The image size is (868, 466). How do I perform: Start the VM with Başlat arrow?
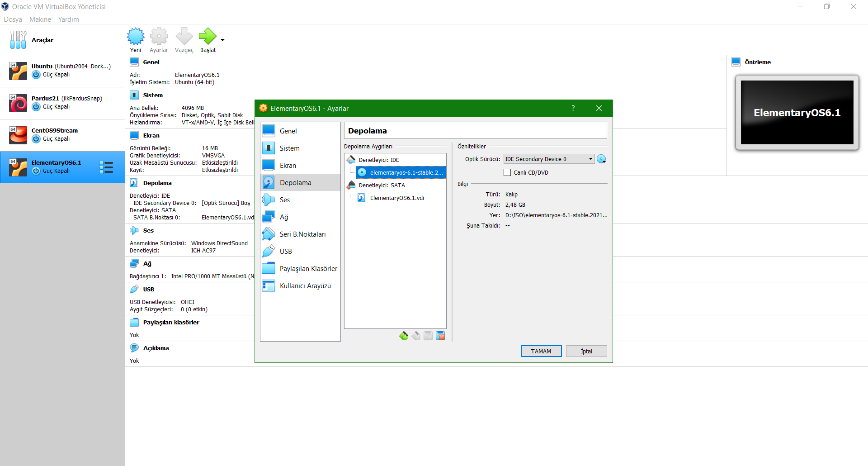[208, 40]
